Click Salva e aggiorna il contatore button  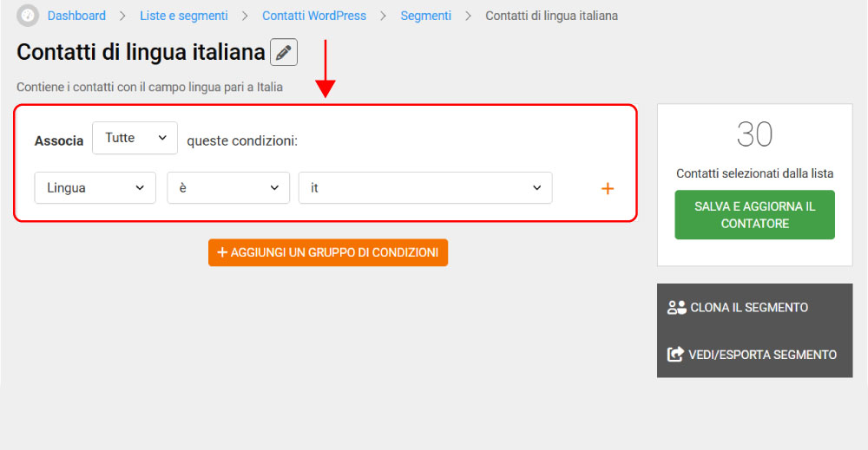[754, 214]
